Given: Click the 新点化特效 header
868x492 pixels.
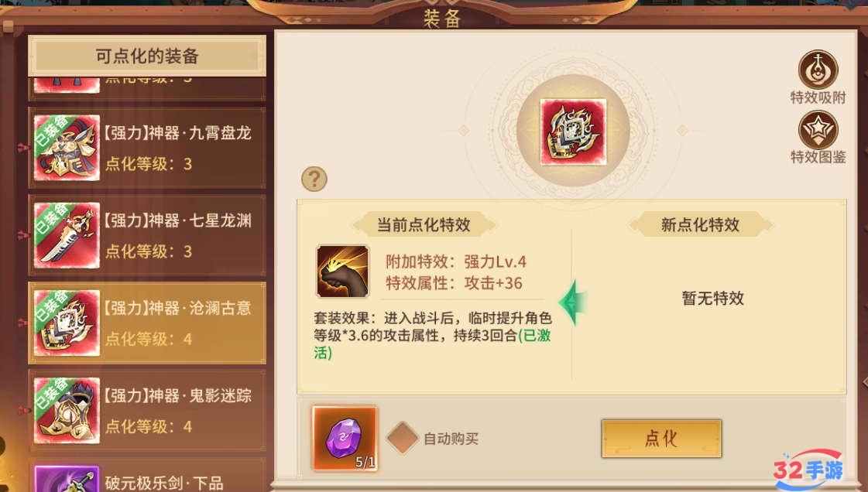Looking at the screenshot, I should click(700, 224).
